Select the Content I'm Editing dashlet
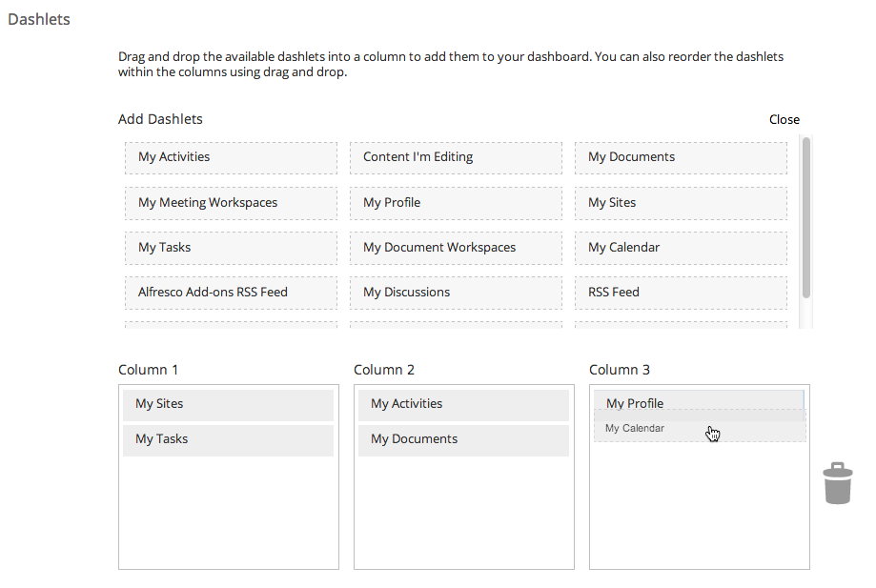 [x=455, y=157]
